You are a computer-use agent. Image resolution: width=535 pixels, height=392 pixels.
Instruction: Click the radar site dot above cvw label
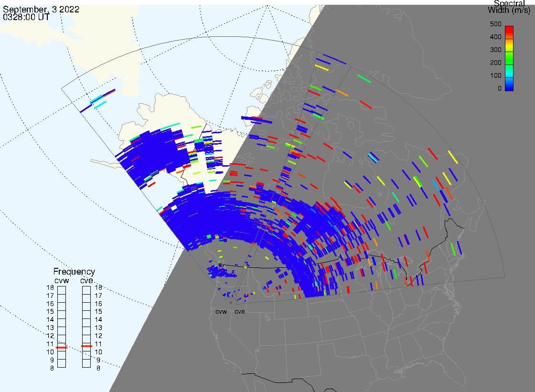point(231,303)
